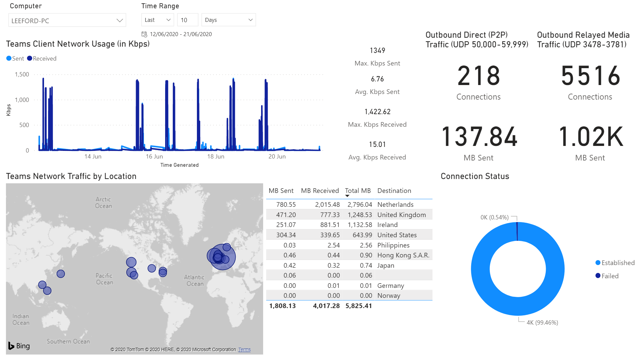Click the sort arrow under Total MB
Screen dimensions: 644x361
(x=347, y=196)
